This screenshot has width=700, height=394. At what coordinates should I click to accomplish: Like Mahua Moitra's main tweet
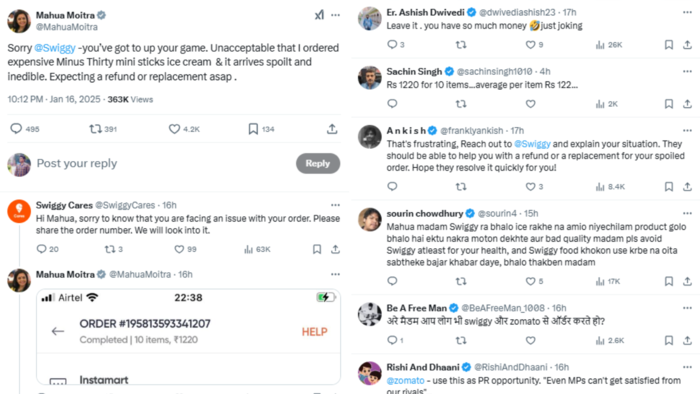pyautogui.click(x=174, y=129)
